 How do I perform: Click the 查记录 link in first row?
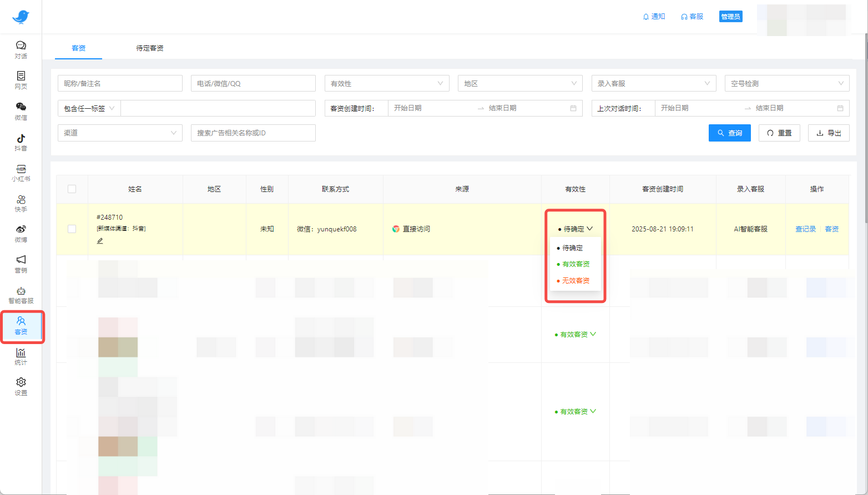pyautogui.click(x=805, y=229)
